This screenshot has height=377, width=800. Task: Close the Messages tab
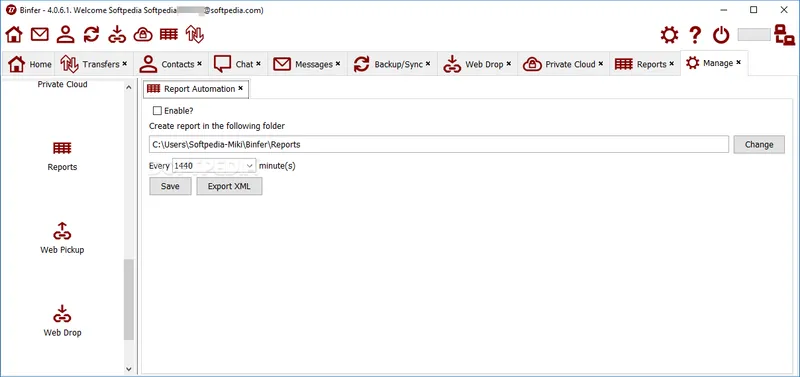[338, 64]
